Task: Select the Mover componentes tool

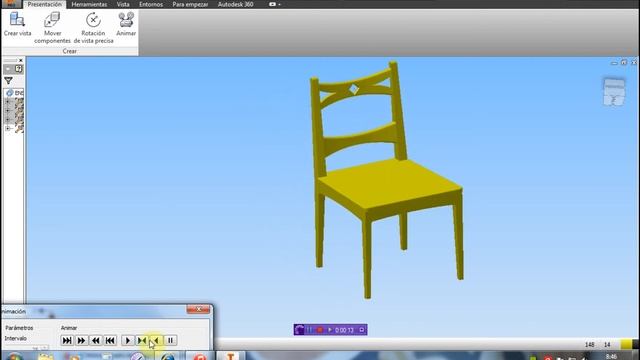Action: (52, 27)
